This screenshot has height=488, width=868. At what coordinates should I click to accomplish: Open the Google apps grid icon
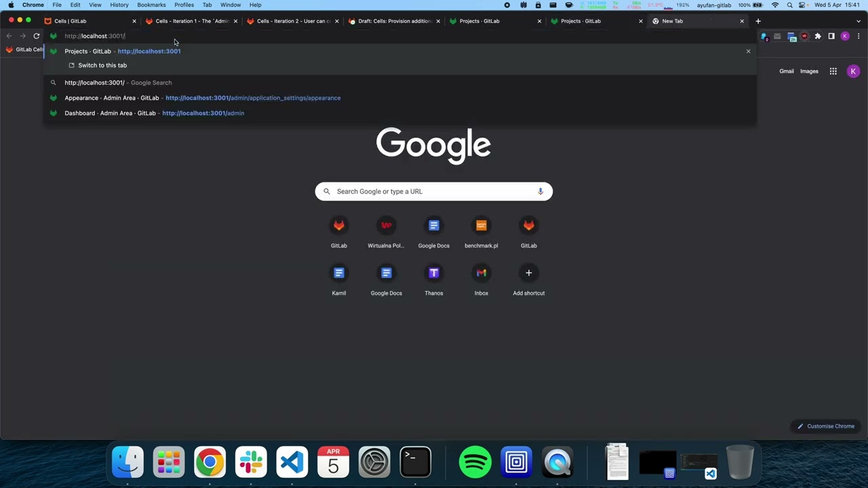[x=833, y=71]
